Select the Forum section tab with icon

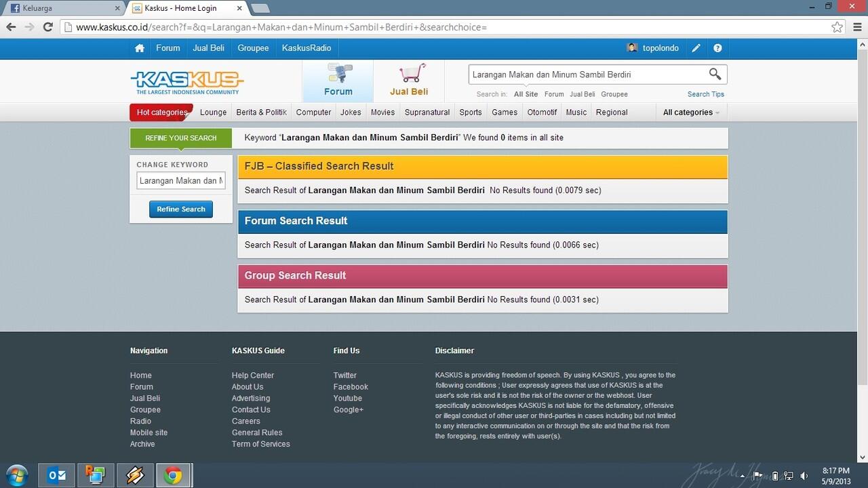(338, 81)
